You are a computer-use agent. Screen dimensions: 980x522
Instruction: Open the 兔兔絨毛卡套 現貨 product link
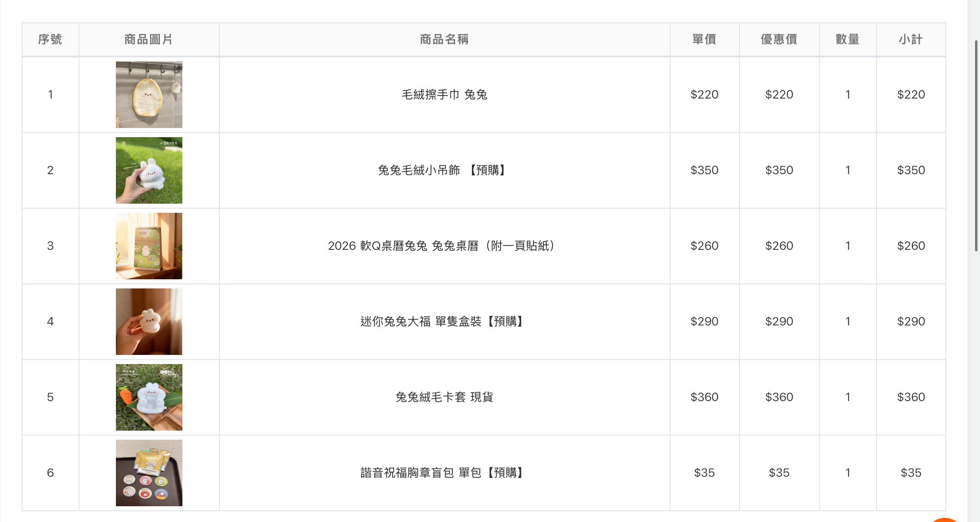pos(444,397)
